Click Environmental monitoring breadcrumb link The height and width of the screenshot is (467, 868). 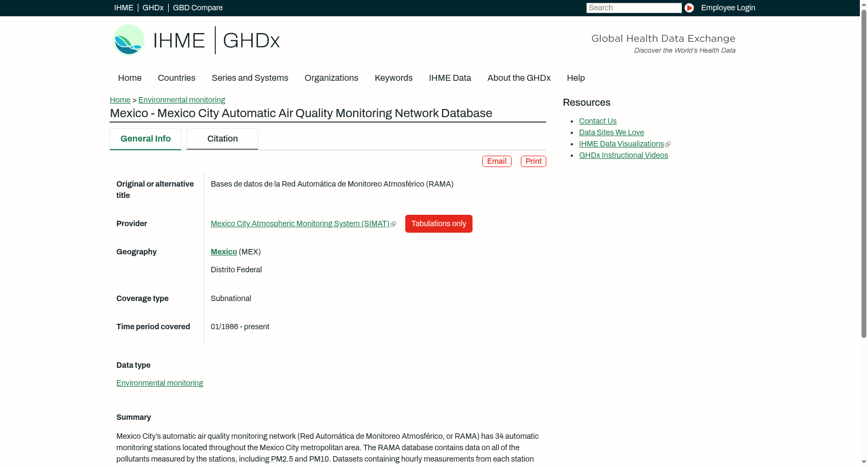coord(182,100)
